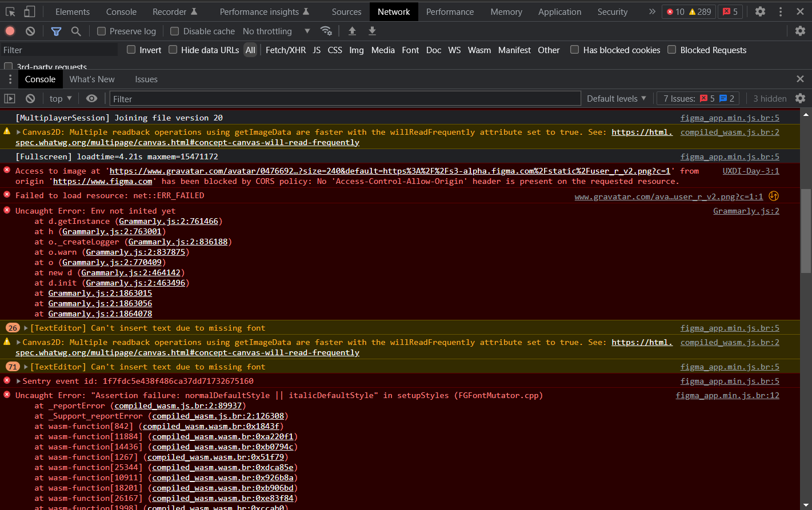Click the 3 hidden messages label
The width and height of the screenshot is (812, 510).
tap(770, 98)
